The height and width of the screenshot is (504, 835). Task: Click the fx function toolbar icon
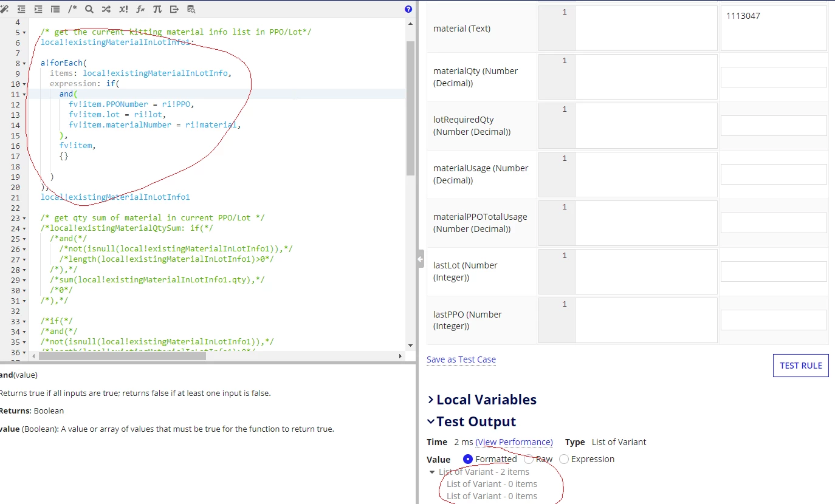[x=140, y=9]
